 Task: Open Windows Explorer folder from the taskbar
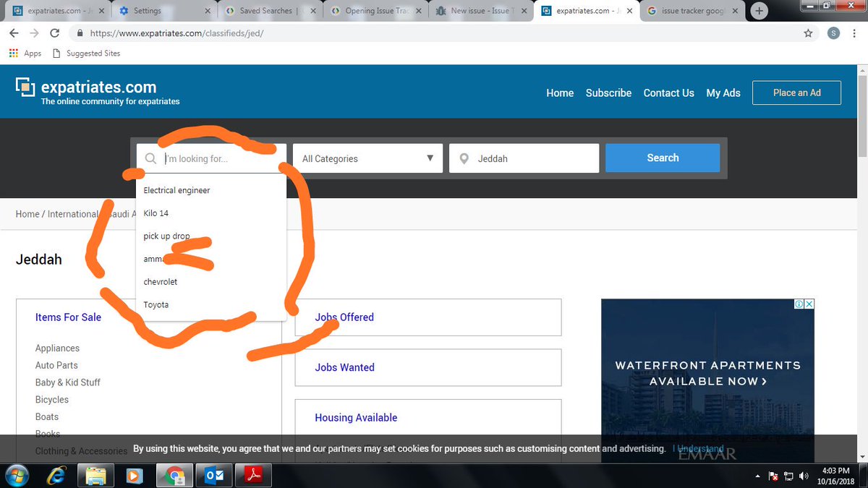tap(96, 476)
